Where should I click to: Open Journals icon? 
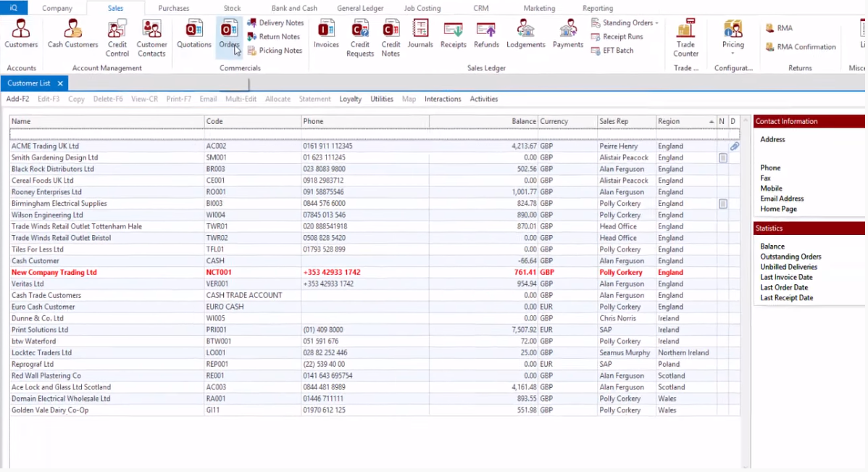(420, 34)
